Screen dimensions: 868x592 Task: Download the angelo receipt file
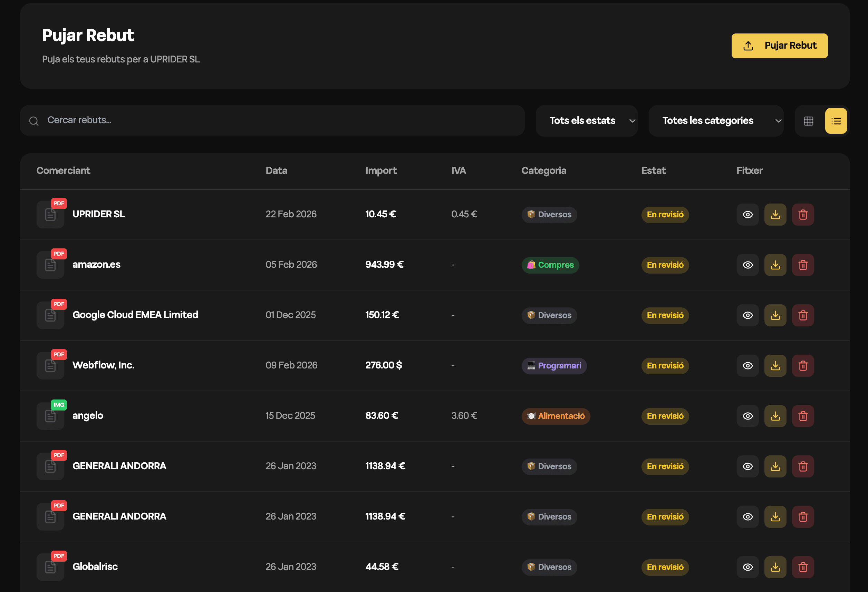click(775, 416)
